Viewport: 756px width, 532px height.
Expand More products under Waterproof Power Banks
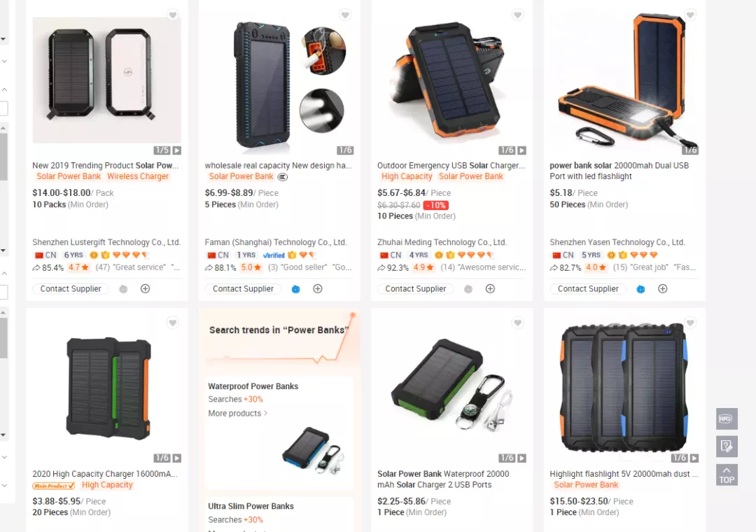238,413
